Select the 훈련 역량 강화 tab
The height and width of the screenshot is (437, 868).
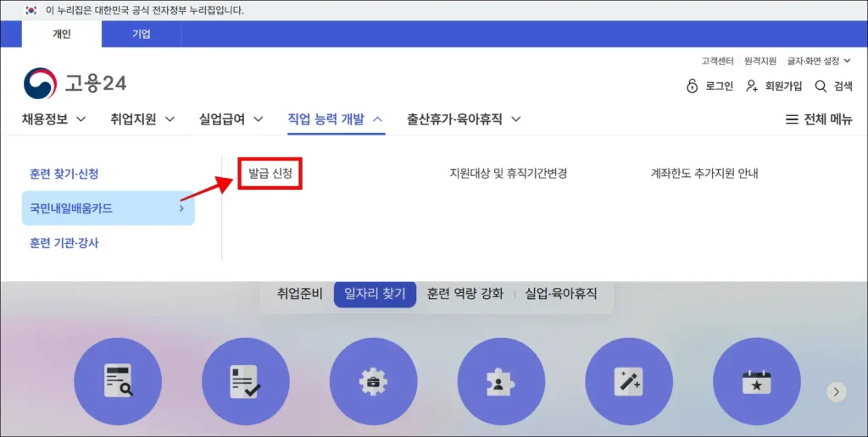tap(465, 293)
